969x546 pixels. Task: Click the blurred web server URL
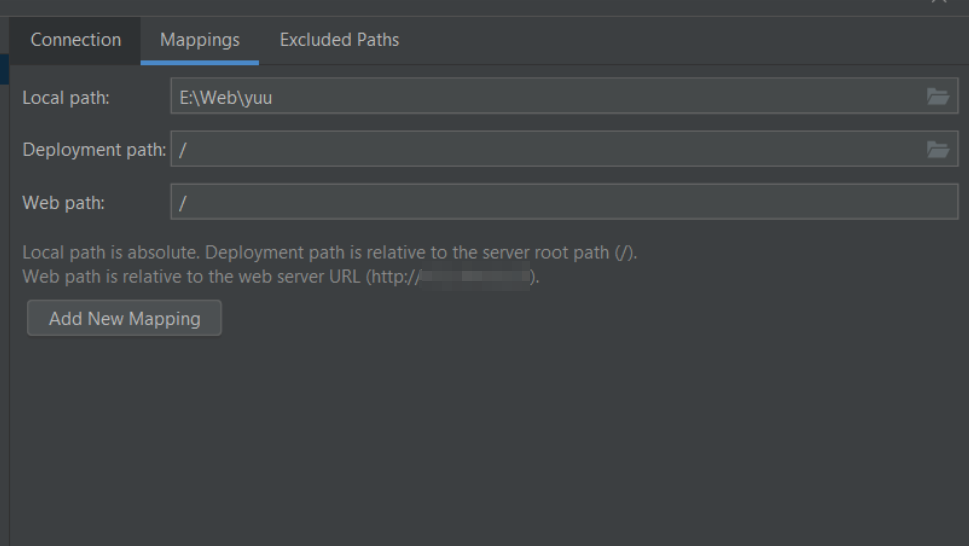(474, 277)
